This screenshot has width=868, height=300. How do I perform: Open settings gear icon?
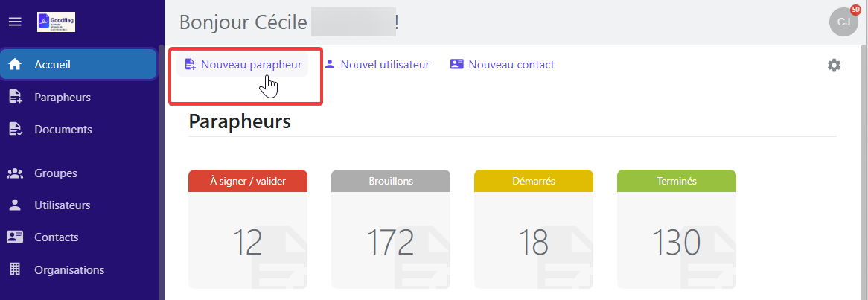click(834, 66)
